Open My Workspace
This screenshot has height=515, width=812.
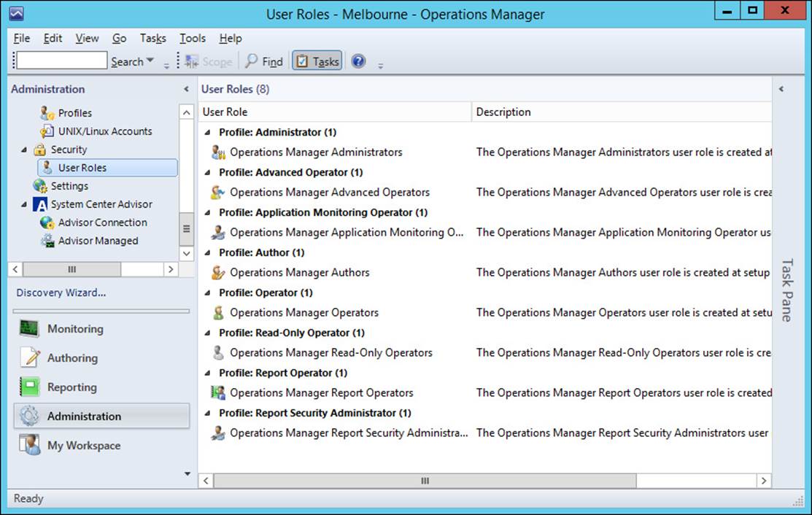point(101,445)
